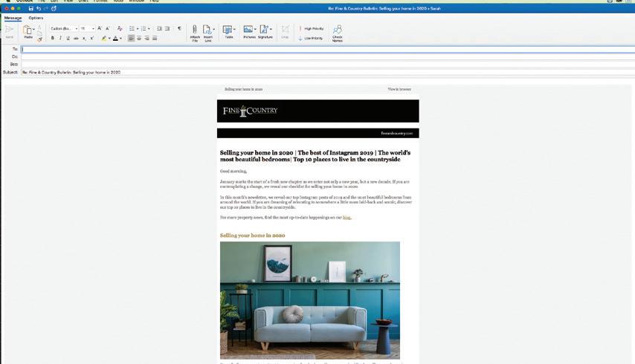Toggle underline formatting
This screenshot has height=364, width=635.
click(x=68, y=39)
